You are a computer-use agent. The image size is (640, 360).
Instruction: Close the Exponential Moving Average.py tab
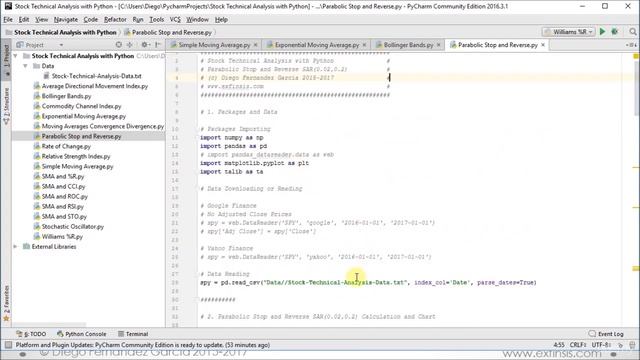(x=364, y=45)
